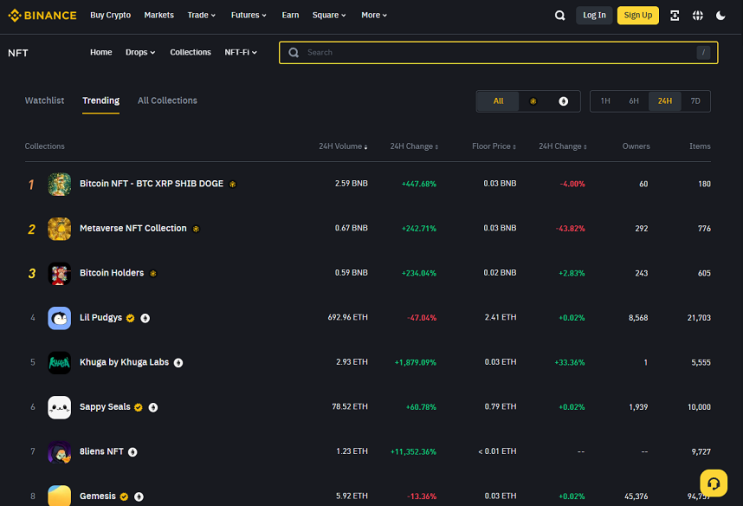Toggle dark mode moon icon
743x506 pixels.
(720, 15)
